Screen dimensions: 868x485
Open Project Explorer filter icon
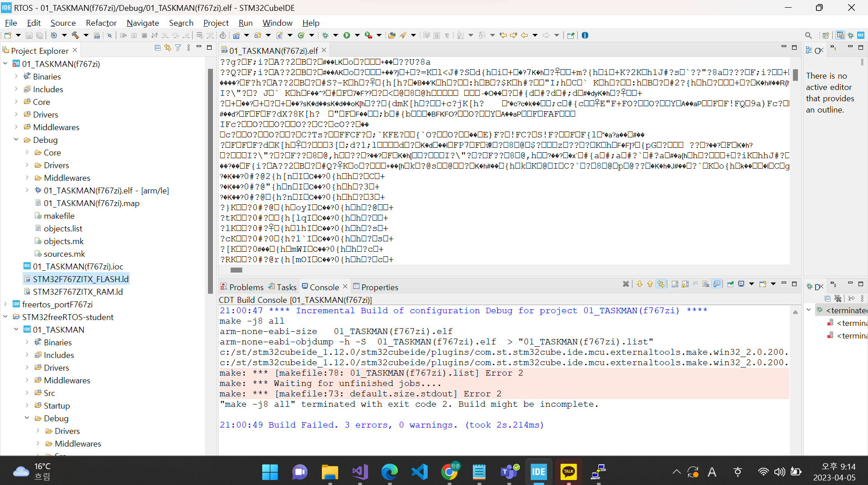[x=178, y=48]
